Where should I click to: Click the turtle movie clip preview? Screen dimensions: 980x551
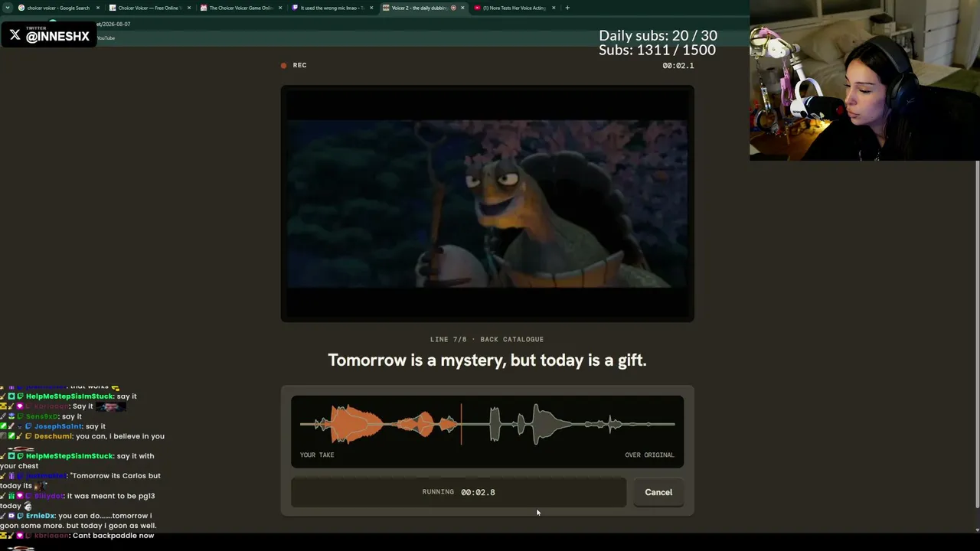pyautogui.click(x=488, y=204)
